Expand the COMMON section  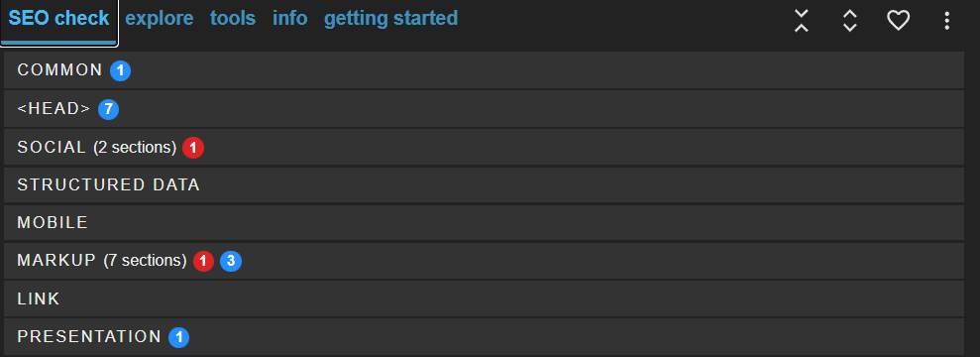[x=484, y=70]
